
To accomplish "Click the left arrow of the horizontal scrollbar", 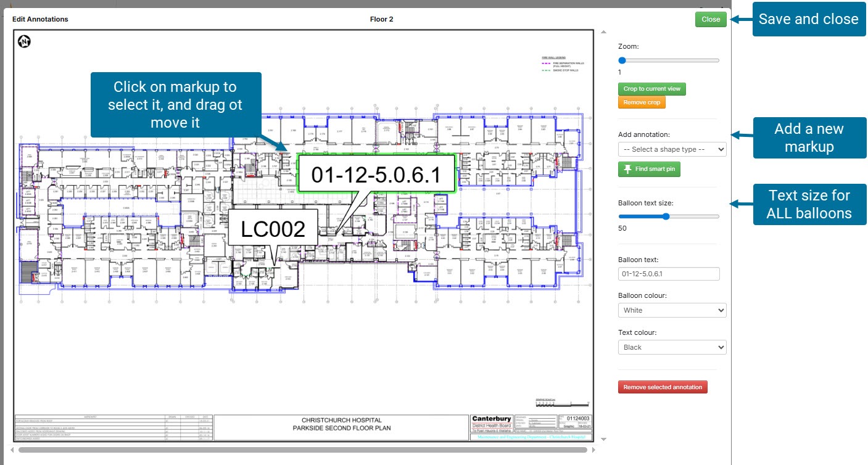I will coord(12,450).
